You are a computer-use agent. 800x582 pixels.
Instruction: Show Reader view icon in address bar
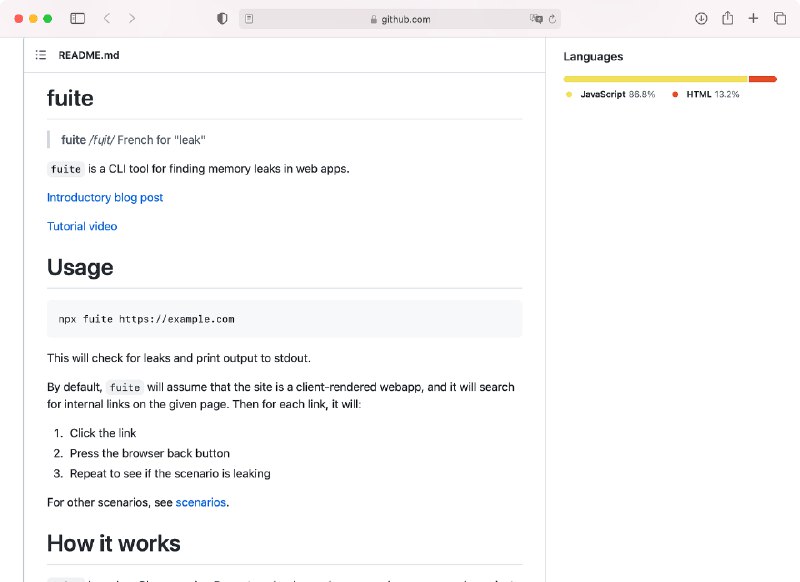pos(249,19)
